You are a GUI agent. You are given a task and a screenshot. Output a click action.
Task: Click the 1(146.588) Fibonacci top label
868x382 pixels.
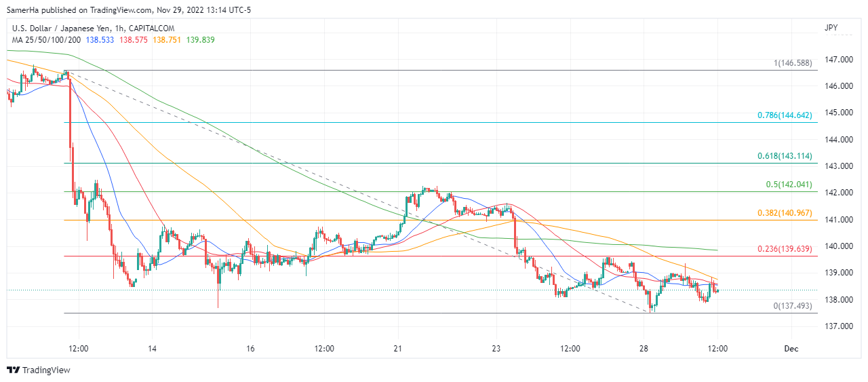tap(793, 63)
